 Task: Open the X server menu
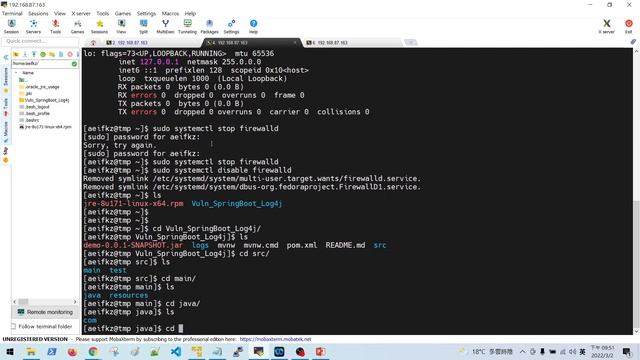(81, 13)
